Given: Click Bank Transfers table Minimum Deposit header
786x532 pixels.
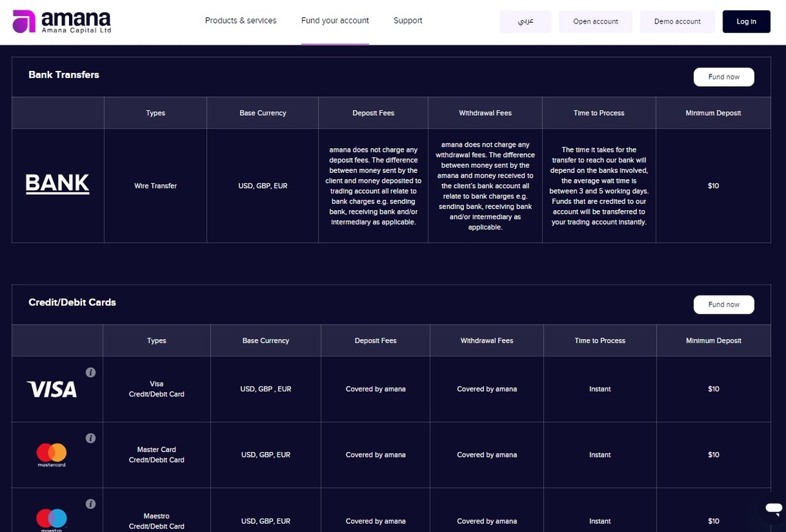Looking at the screenshot, I should (714, 113).
